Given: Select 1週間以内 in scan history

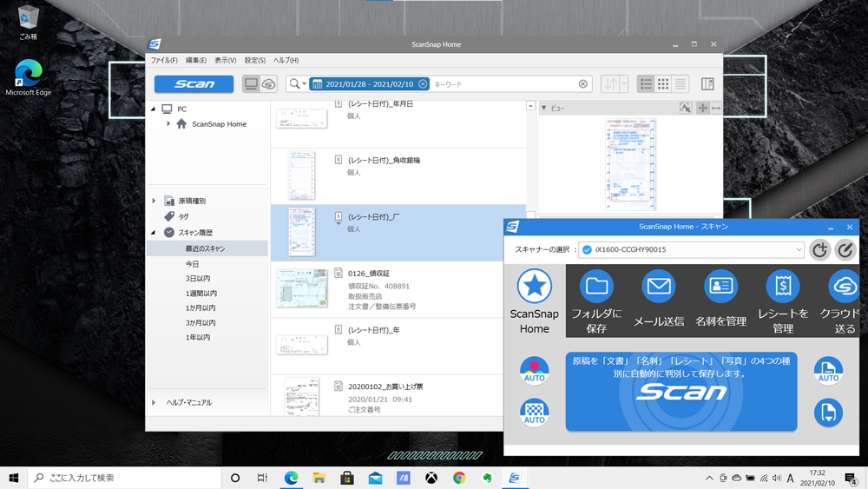Looking at the screenshot, I should point(201,294).
